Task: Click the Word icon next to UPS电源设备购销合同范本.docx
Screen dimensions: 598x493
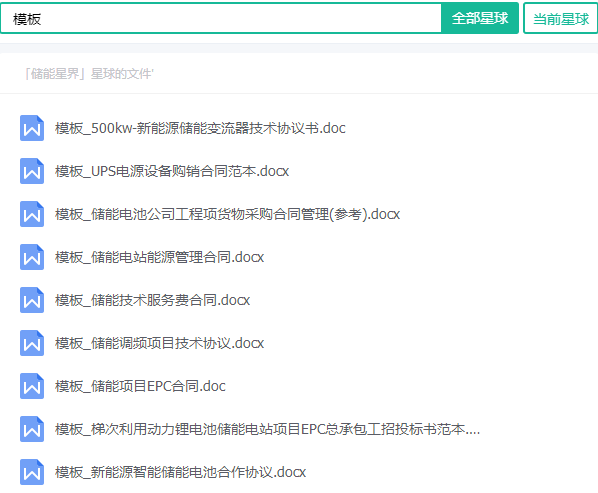Action: 32,171
